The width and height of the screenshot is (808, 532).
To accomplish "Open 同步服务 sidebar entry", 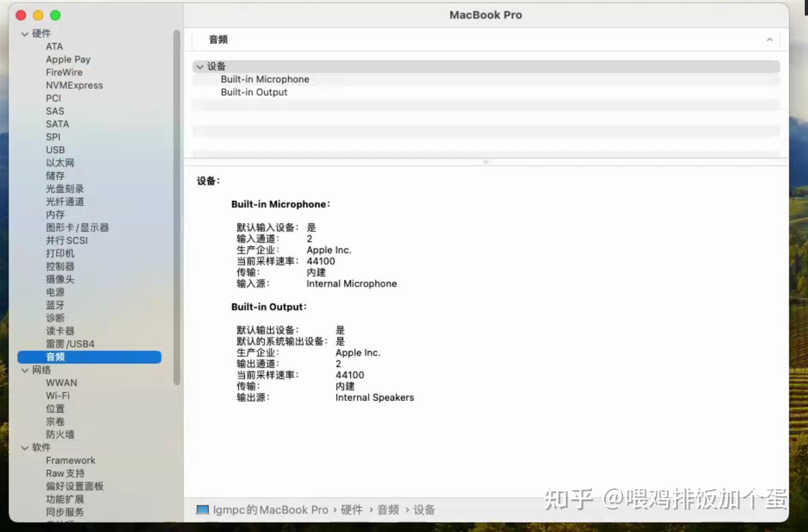I will tap(65, 512).
